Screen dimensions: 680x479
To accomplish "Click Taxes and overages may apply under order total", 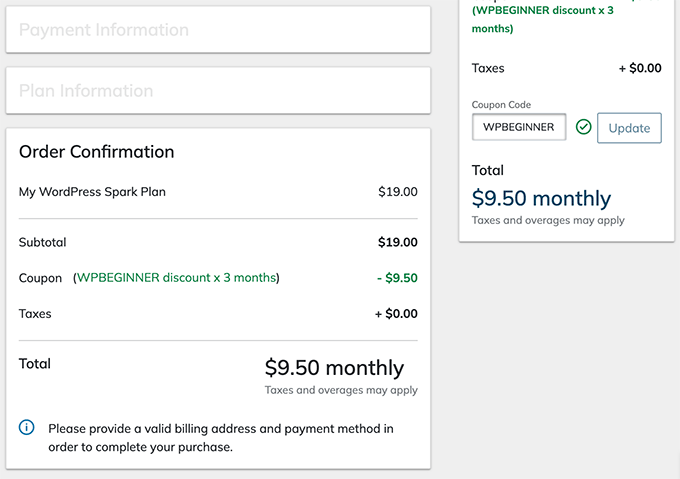I will tap(341, 391).
